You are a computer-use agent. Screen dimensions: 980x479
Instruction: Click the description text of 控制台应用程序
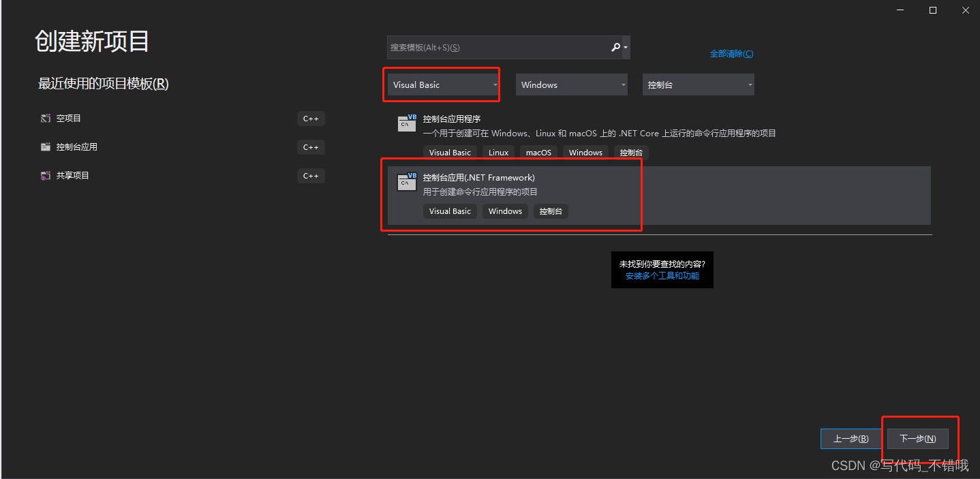click(600, 134)
